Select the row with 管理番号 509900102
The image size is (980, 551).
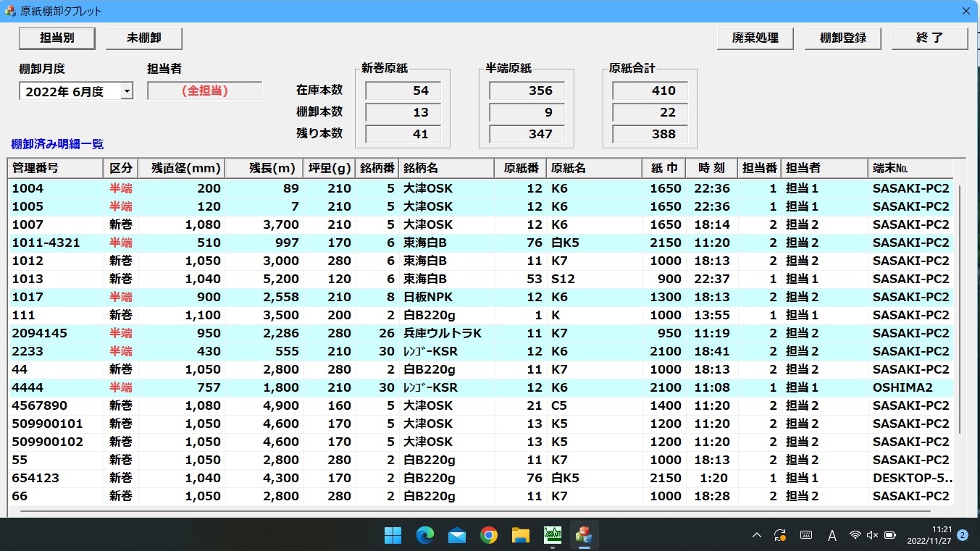pyautogui.click(x=481, y=442)
